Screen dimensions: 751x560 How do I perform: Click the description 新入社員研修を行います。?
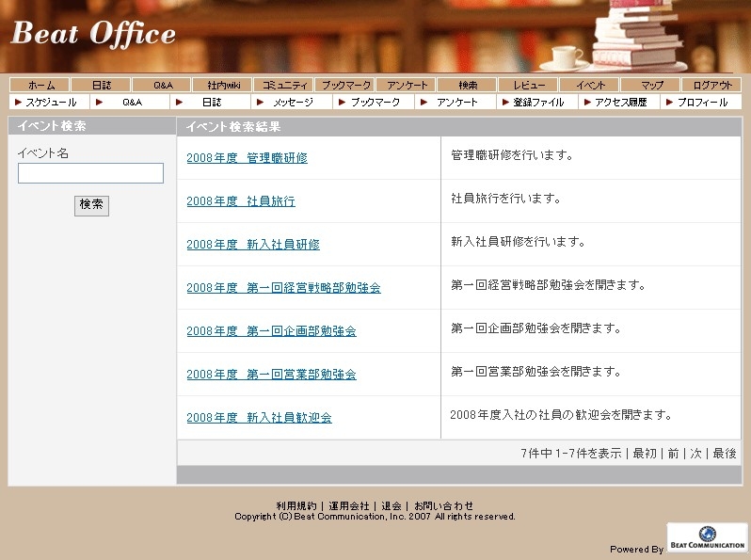pyautogui.click(x=518, y=242)
